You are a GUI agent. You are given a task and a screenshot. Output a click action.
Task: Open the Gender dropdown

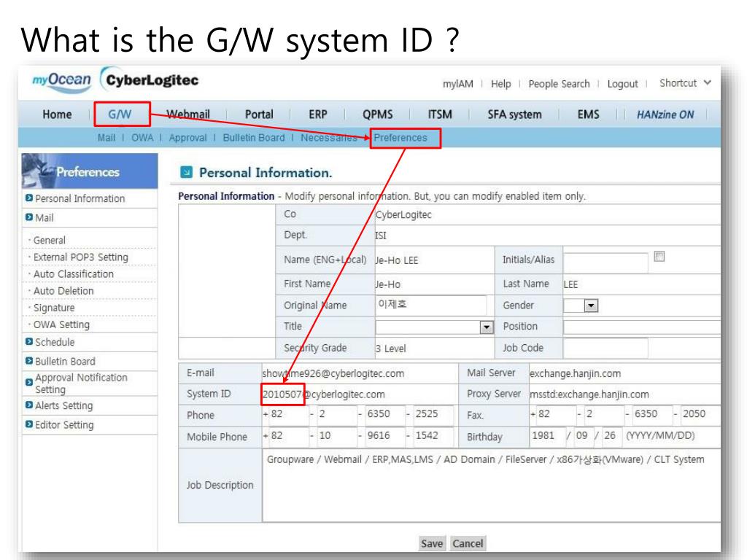click(x=591, y=306)
